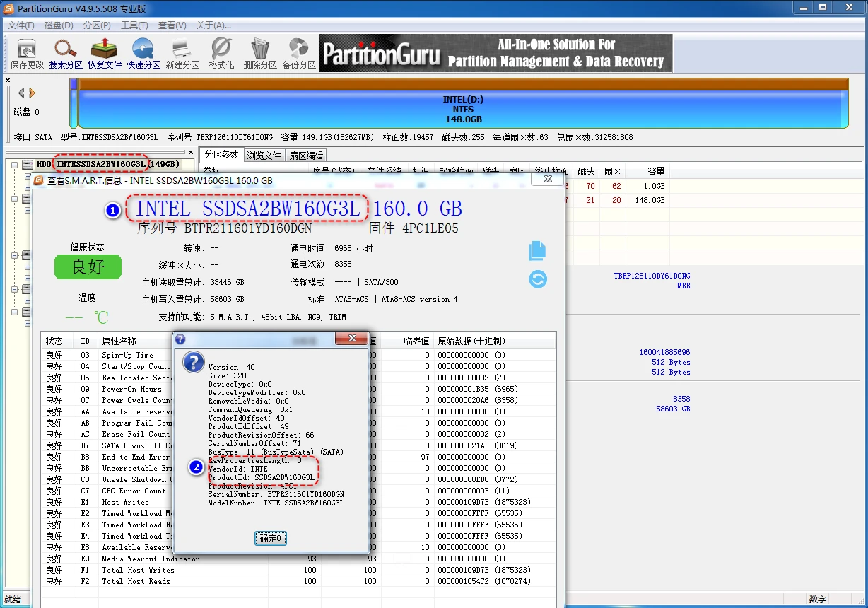Click the 就绪 status bar text

click(12, 600)
